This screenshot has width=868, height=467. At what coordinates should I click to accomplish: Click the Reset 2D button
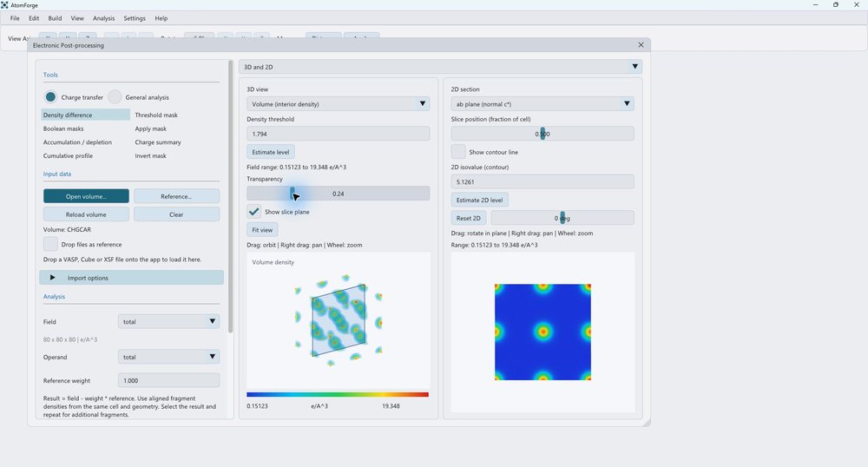click(469, 218)
